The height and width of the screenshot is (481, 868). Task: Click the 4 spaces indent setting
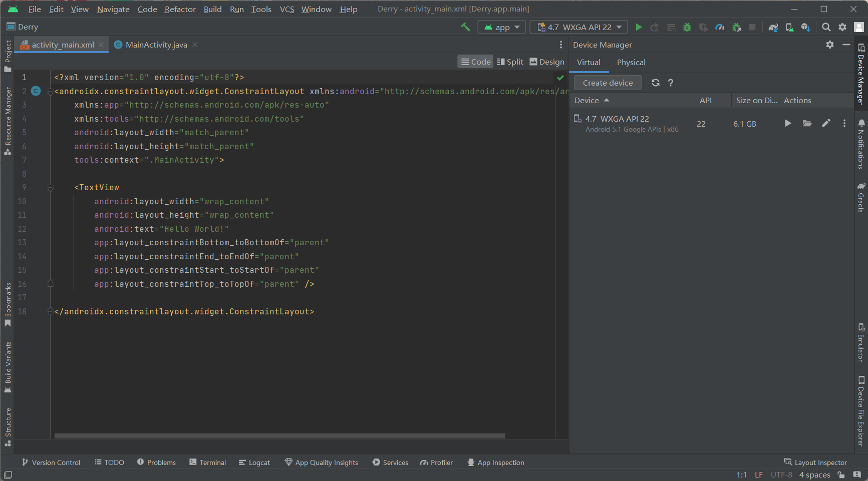[x=814, y=474]
